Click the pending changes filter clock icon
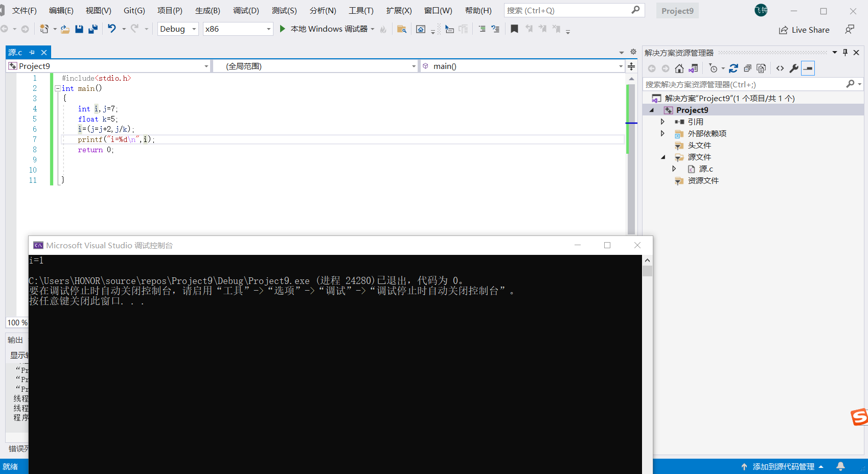 pos(714,68)
